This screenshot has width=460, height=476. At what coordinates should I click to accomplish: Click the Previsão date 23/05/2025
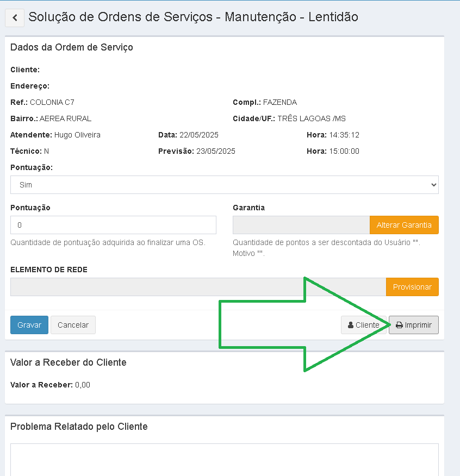point(216,151)
